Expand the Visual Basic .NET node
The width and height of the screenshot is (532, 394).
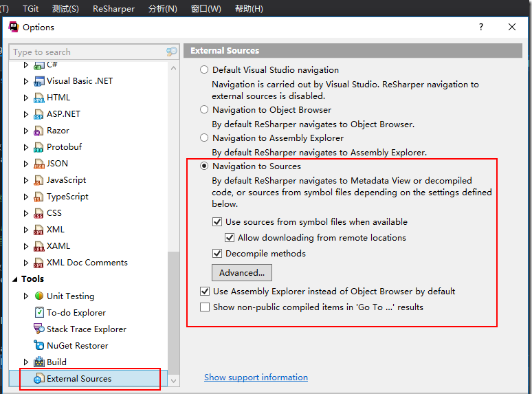pos(26,81)
